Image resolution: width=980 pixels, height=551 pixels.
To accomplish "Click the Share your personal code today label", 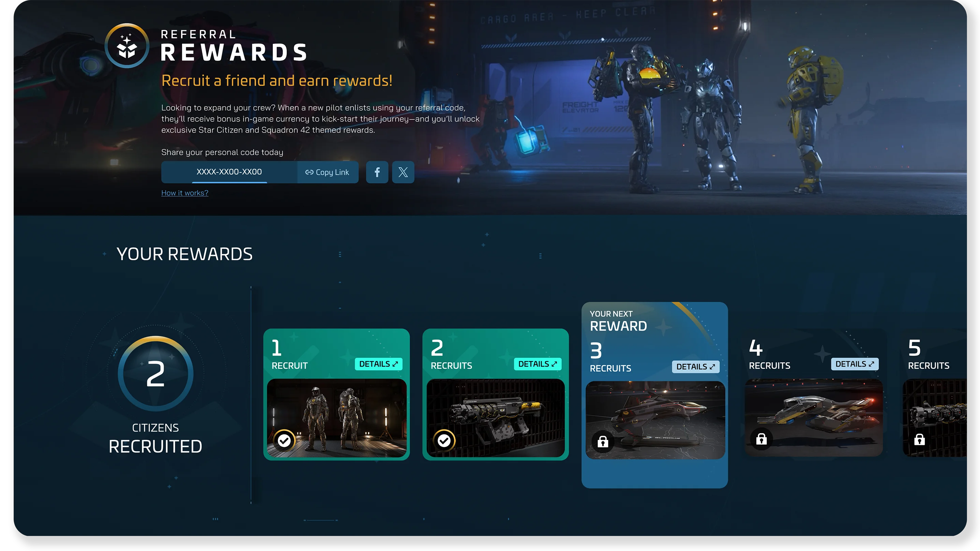I will point(222,152).
